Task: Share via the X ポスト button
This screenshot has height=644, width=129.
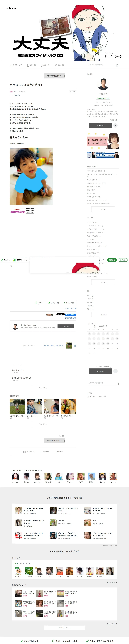Action: click(x=60, y=314)
